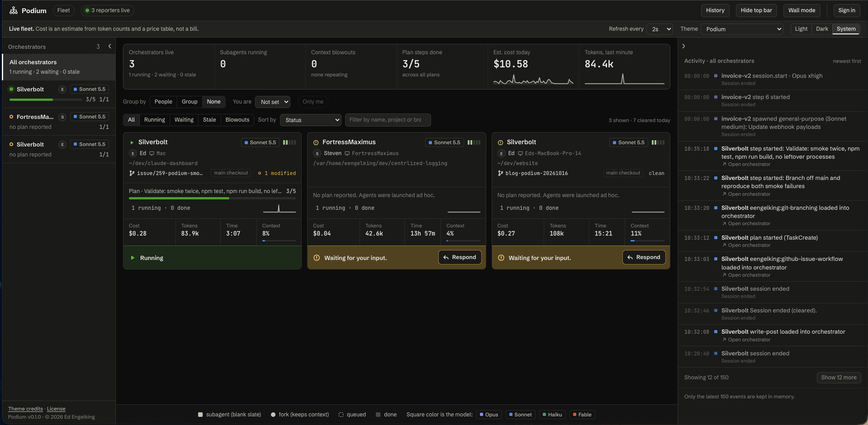
Task: Toggle the Only me filter
Action: coord(313,102)
